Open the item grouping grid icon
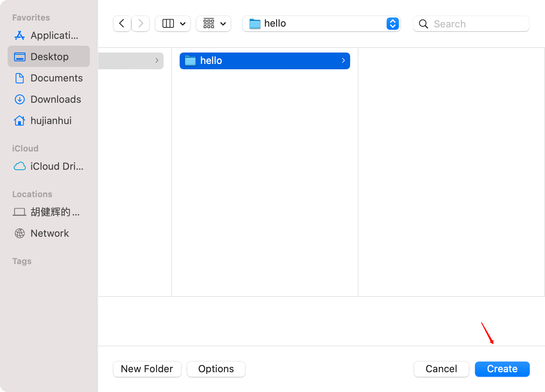The image size is (545, 392). pos(209,24)
